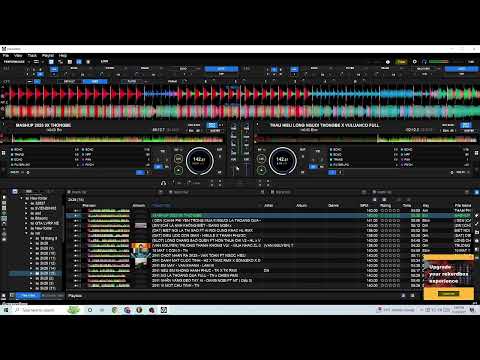Open the Track menu
Screen dimensions: 480x360
tap(32, 56)
